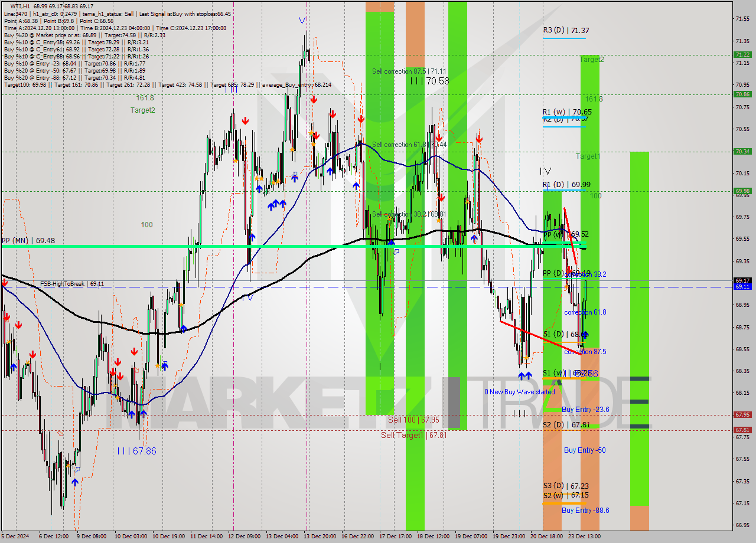Click '23 Dec 13:00' on time axis
Viewport: 756px width, 543px height.
pyautogui.click(x=585, y=537)
